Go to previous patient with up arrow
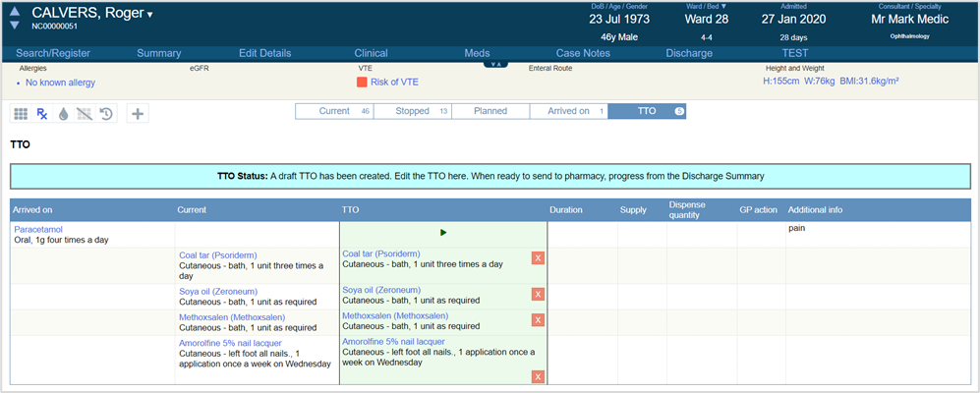980x393 pixels. coord(14,11)
